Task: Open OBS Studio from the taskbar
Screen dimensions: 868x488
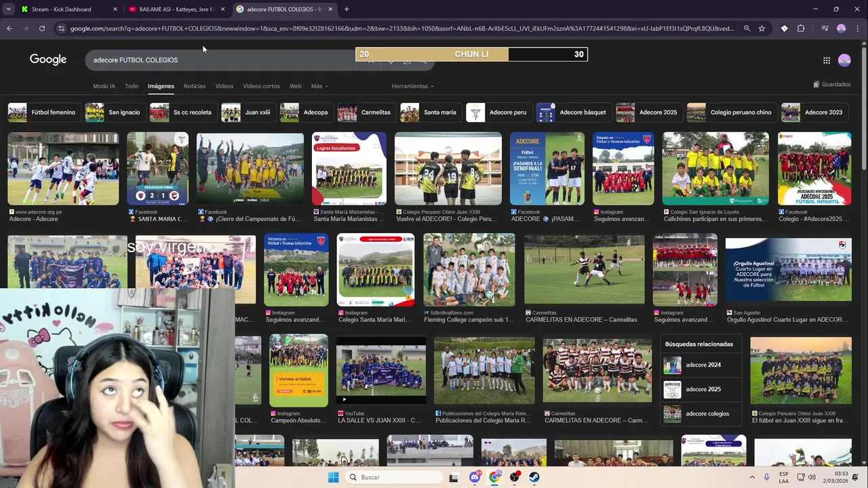Action: [515, 477]
